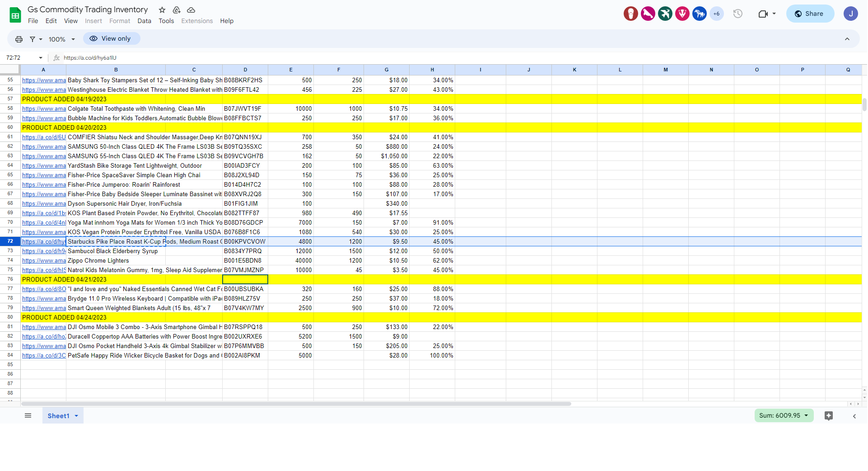Image resolution: width=868 pixels, height=471 pixels.
Task: Start a call using the camera icon
Action: click(763, 14)
